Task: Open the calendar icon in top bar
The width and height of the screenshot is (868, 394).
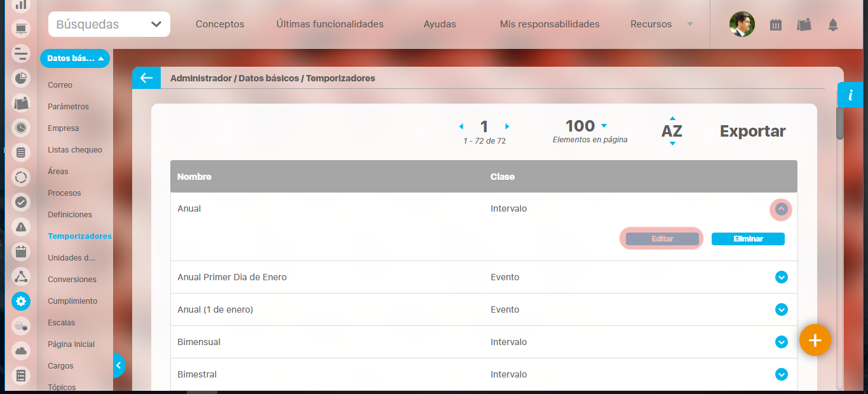Action: click(775, 25)
